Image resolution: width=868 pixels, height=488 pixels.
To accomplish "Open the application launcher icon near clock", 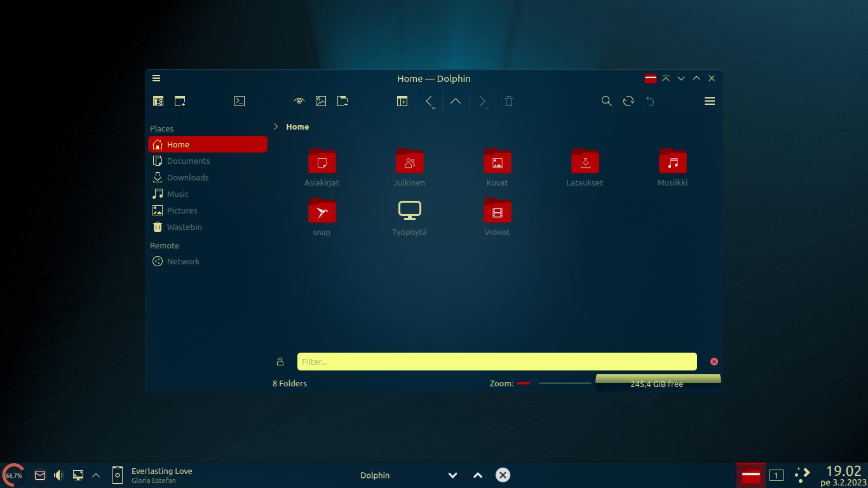I will [x=802, y=474].
